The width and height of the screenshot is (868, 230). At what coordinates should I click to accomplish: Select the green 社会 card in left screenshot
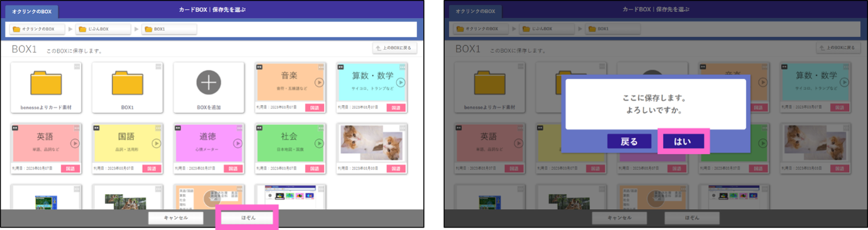point(290,148)
